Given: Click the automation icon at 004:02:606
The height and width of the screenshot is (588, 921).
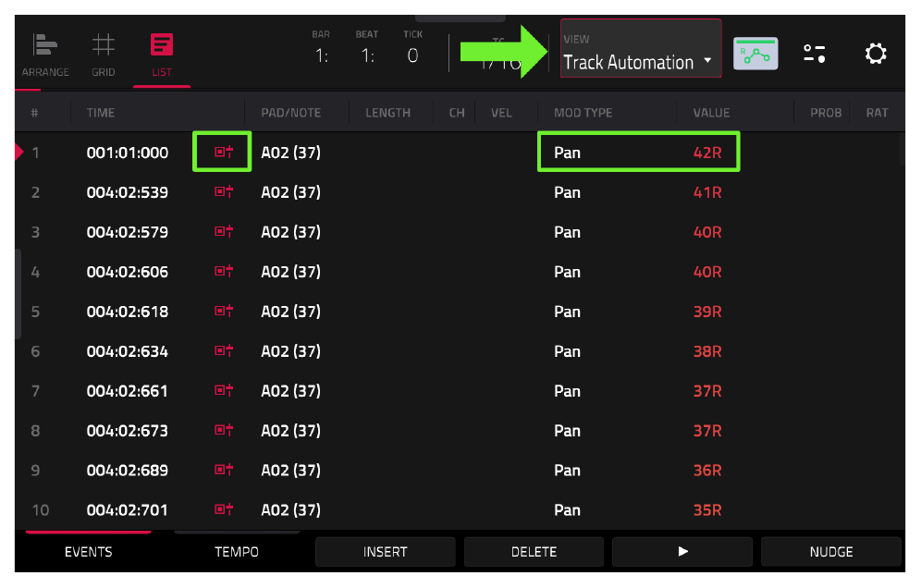Looking at the screenshot, I should tap(224, 272).
